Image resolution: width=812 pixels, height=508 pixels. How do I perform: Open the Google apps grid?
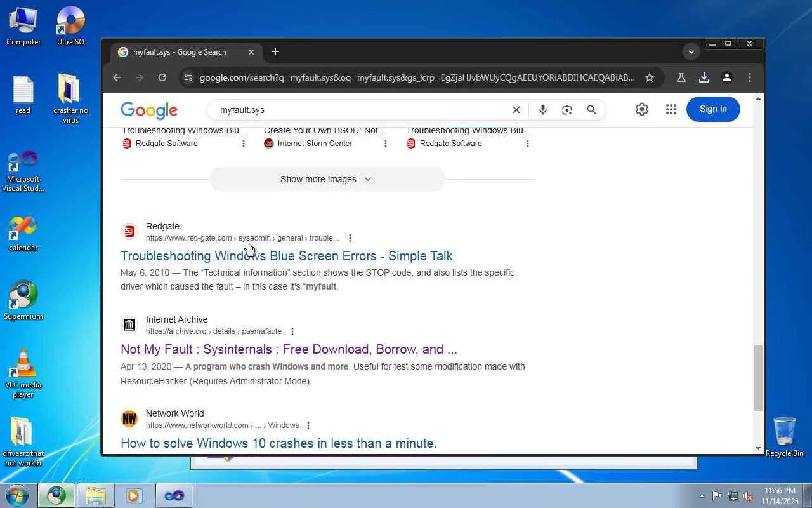pos(671,109)
